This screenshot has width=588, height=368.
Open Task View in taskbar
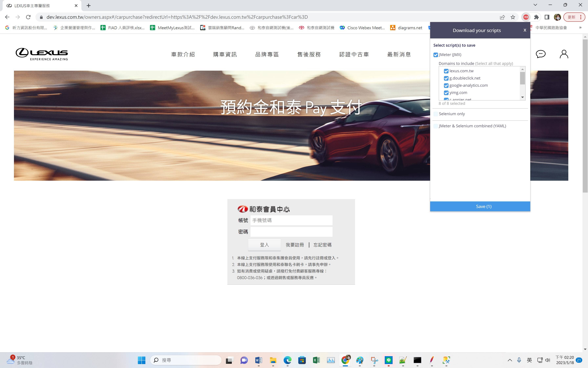(229, 360)
